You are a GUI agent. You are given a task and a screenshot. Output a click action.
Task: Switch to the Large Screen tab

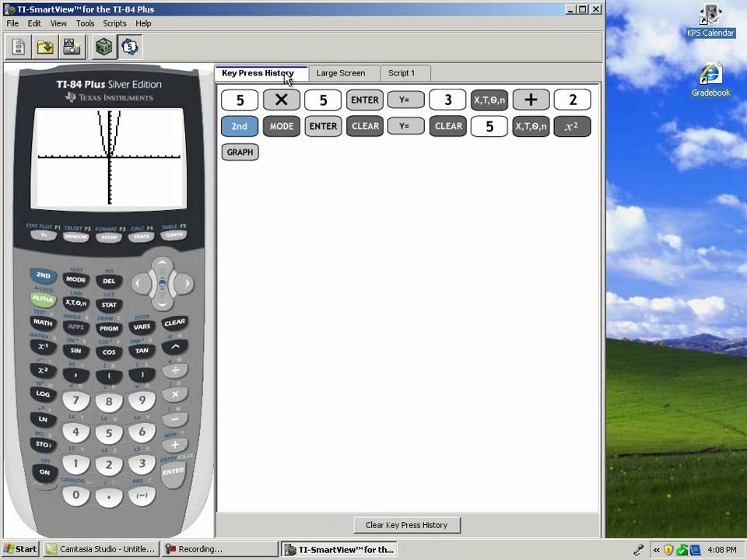341,73
